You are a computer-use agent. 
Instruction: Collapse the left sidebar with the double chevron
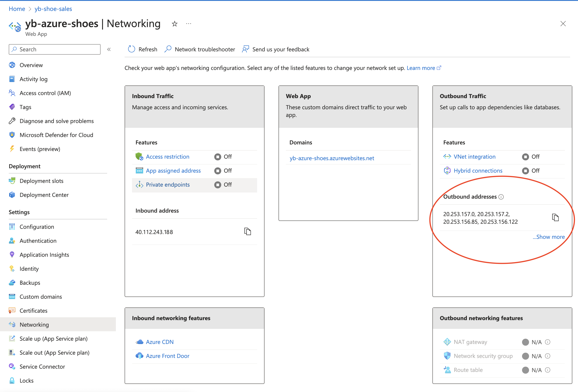coord(109,49)
